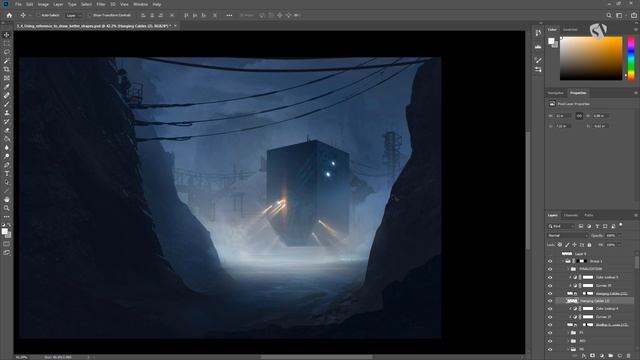Viewport: 640px width, 360px height.
Task: Click the add layer style fx icon
Action: click(584, 356)
